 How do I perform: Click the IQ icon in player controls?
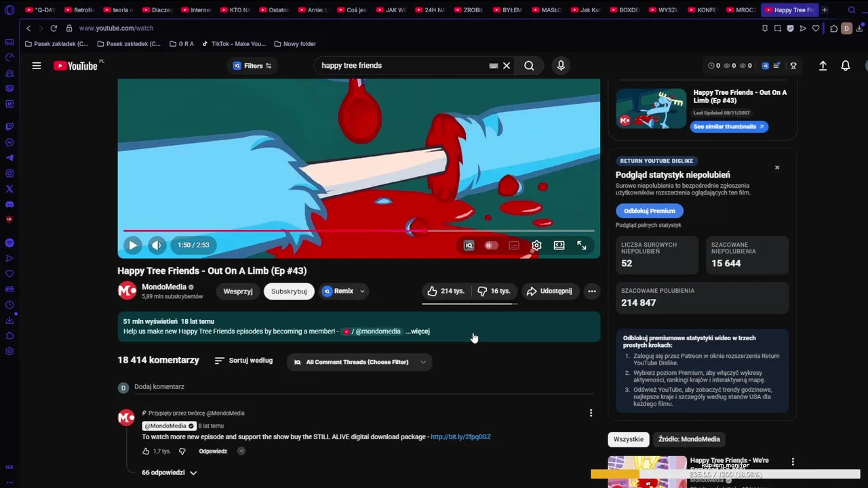point(469,245)
